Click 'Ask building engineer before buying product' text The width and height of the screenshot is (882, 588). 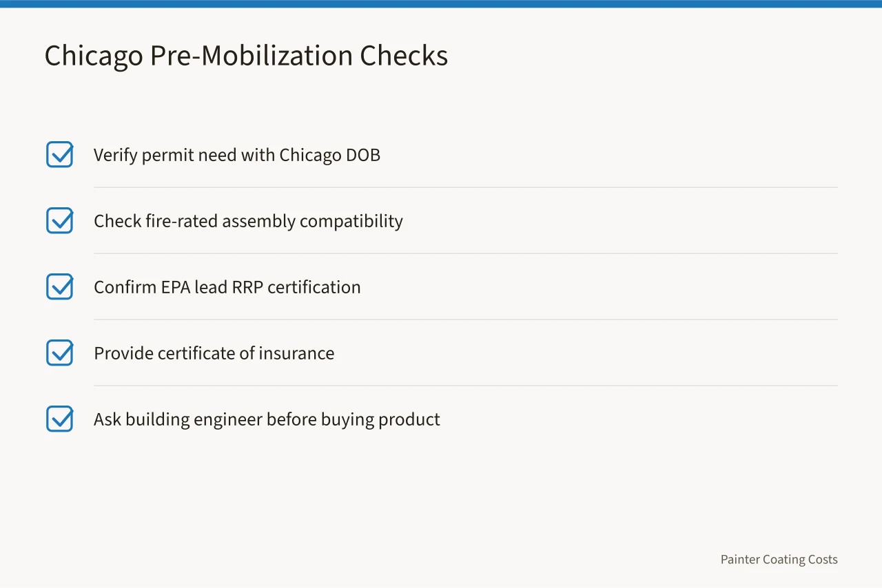pyautogui.click(x=267, y=419)
